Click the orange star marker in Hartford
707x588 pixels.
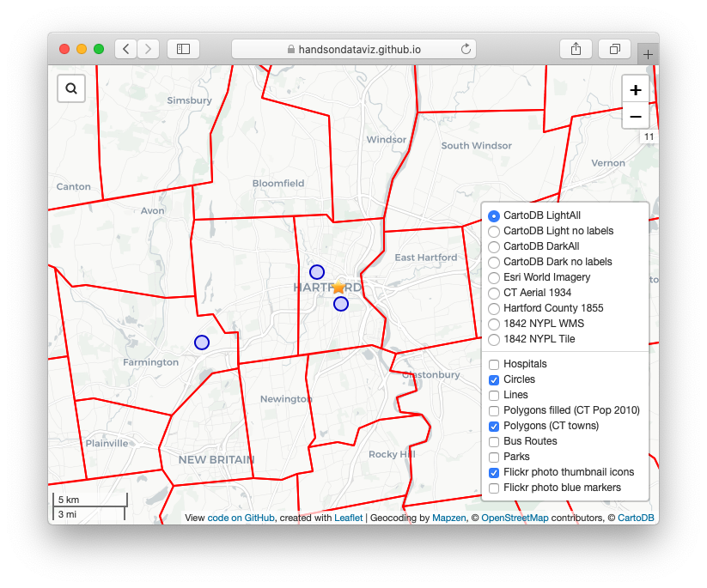coord(338,287)
